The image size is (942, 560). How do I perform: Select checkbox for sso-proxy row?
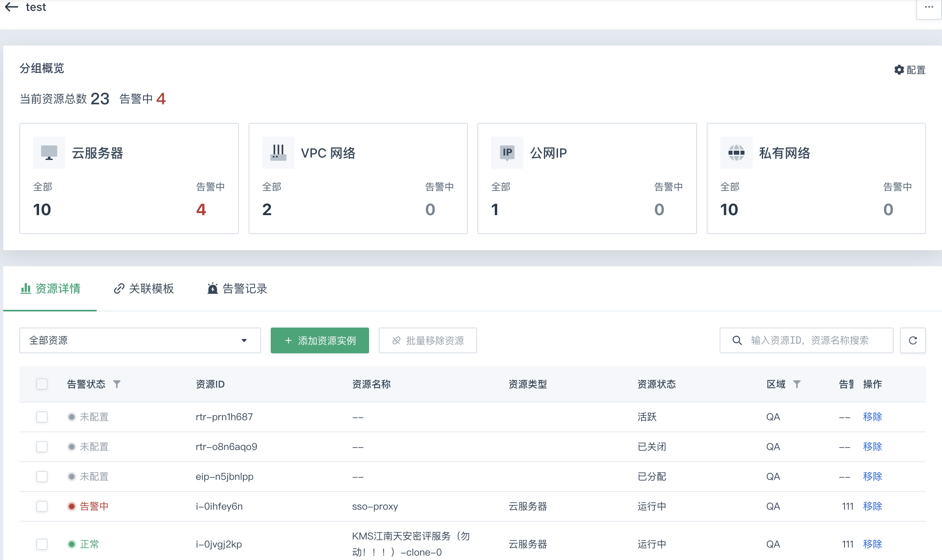(42, 506)
